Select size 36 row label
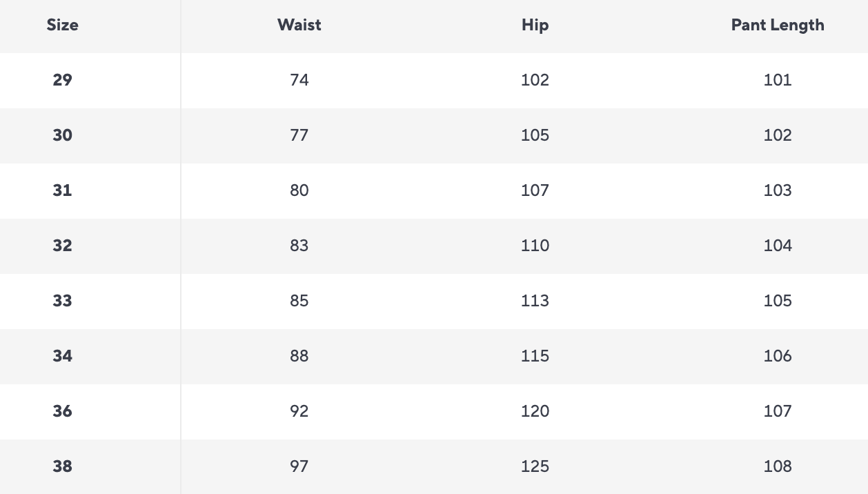 click(62, 411)
